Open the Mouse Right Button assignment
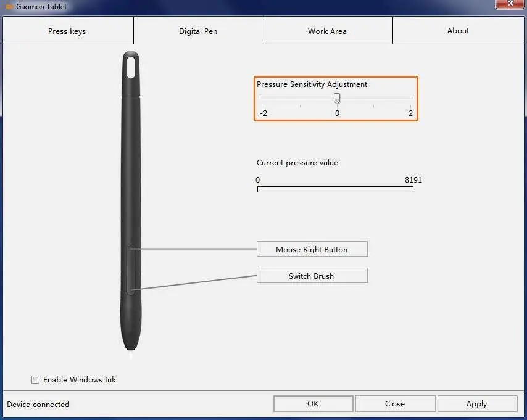 (312, 249)
